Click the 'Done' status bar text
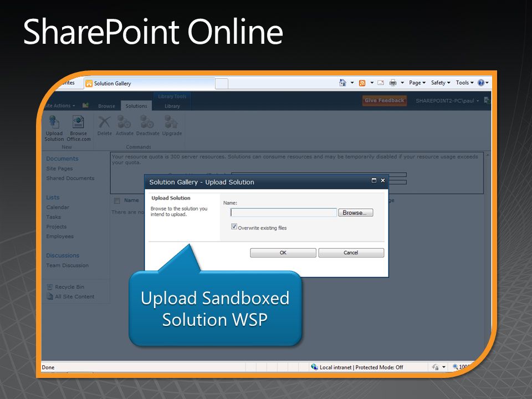Viewport: 532px width, 399px height. point(48,367)
